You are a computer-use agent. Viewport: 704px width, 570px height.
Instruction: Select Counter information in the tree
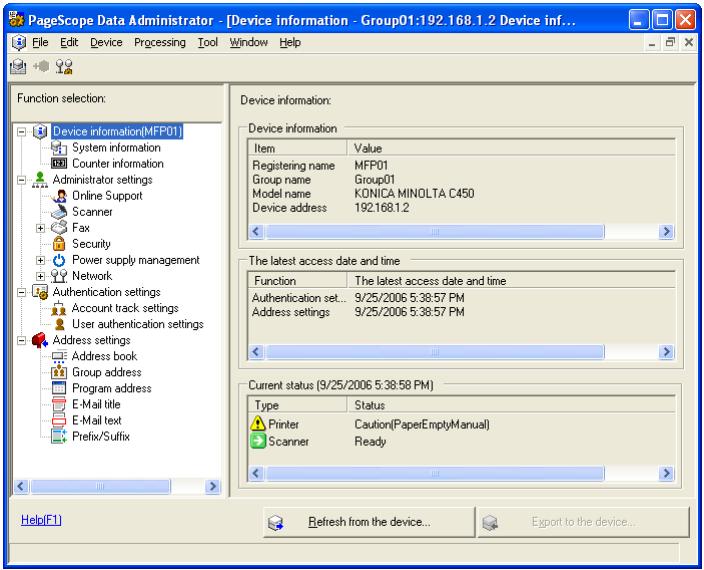click(x=118, y=163)
